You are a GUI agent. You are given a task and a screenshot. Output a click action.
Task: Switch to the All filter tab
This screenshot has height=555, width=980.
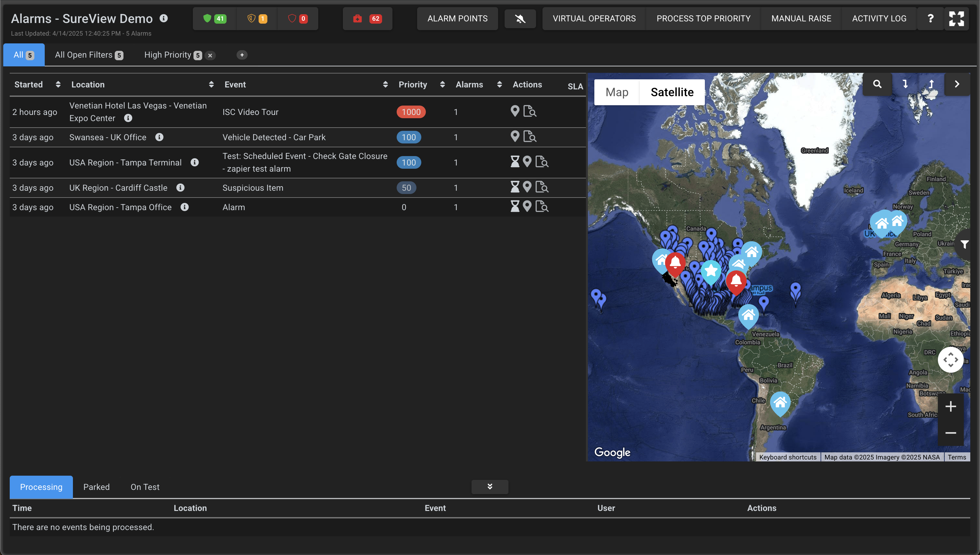point(24,55)
